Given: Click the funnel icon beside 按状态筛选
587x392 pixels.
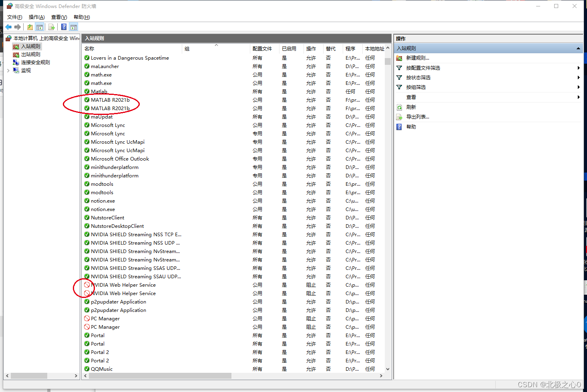Looking at the screenshot, I should pyautogui.click(x=399, y=78).
